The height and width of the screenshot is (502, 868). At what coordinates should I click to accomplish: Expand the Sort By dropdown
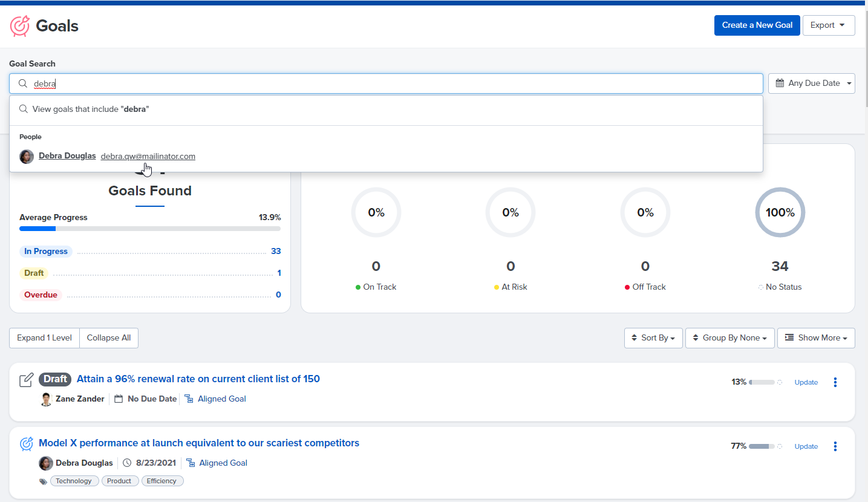[653, 338]
